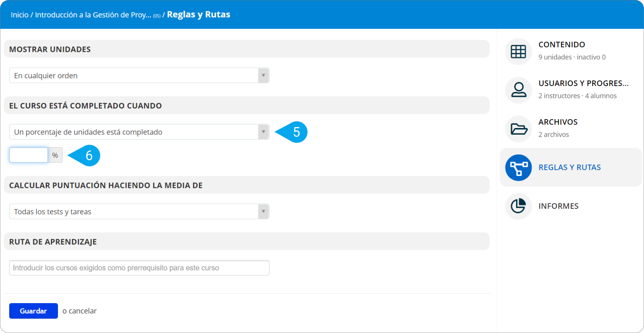Open the course completion condition dropdown
The image size is (644, 333).
point(139,132)
